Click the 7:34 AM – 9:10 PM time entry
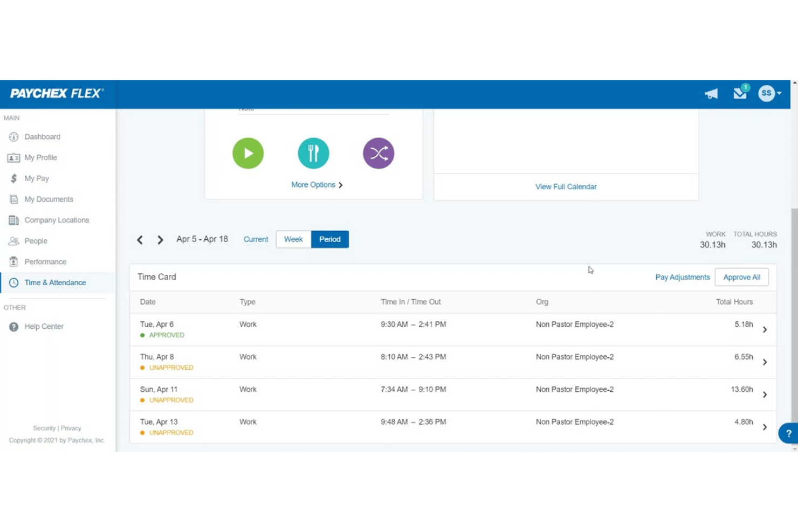798x532 pixels. (413, 389)
